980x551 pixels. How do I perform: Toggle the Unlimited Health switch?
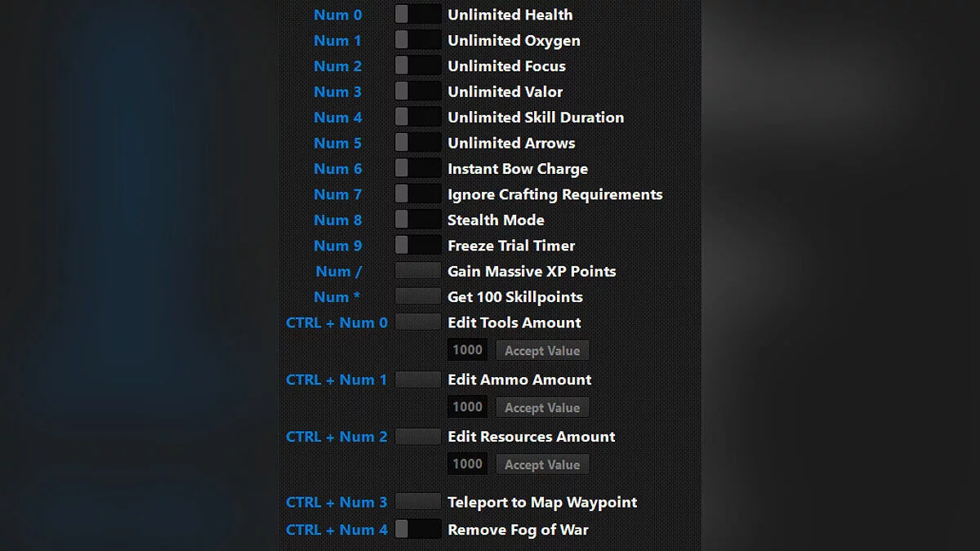(417, 15)
